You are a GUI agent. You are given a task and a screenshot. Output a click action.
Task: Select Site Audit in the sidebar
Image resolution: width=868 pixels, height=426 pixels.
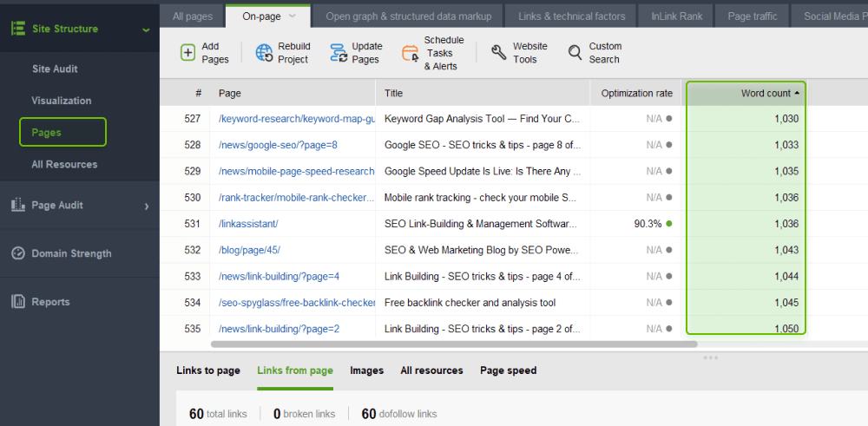pos(55,69)
